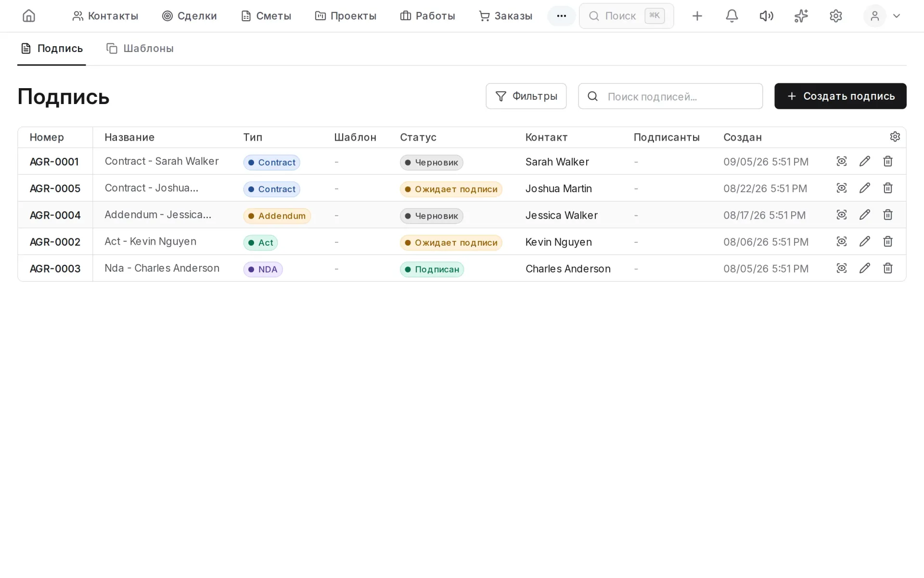The image size is (924, 578).
Task: Click the plus quick-add icon in navbar
Action: click(697, 16)
